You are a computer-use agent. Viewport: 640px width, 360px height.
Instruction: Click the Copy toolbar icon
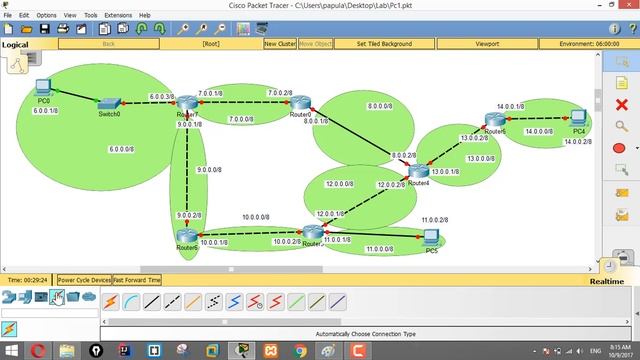click(x=105, y=29)
